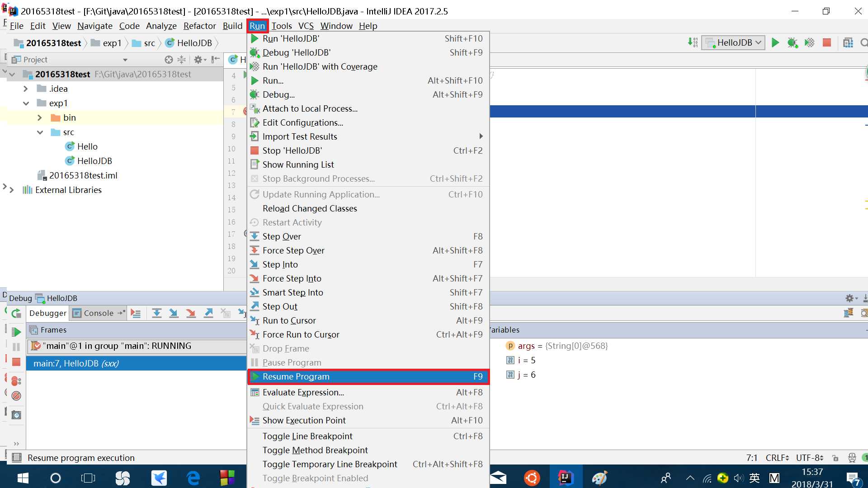Select the main:7, HelloJDB stack frame
This screenshot has width=868, height=488.
click(136, 363)
